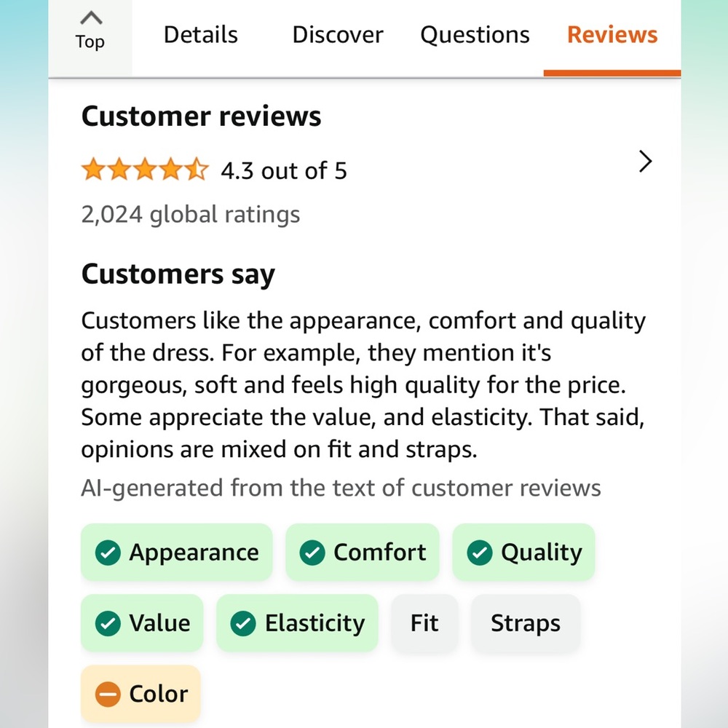Open the 4.3 out of 5 rating breakdown

click(x=284, y=170)
